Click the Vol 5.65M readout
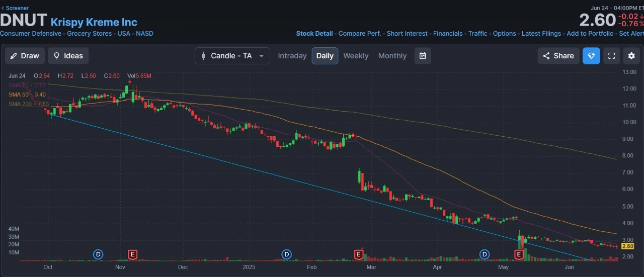This screenshot has width=644, height=277. pos(139,75)
